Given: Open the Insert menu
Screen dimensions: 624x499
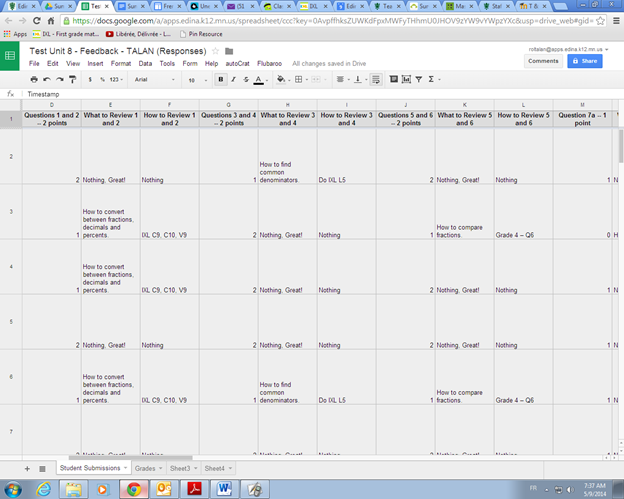Looking at the screenshot, I should pos(96,64).
